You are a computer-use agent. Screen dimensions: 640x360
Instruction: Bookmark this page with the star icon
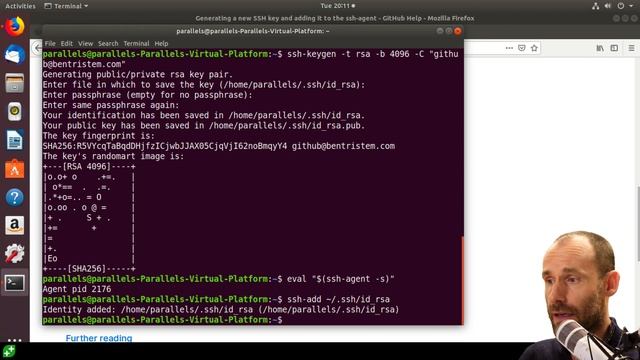(x=534, y=48)
